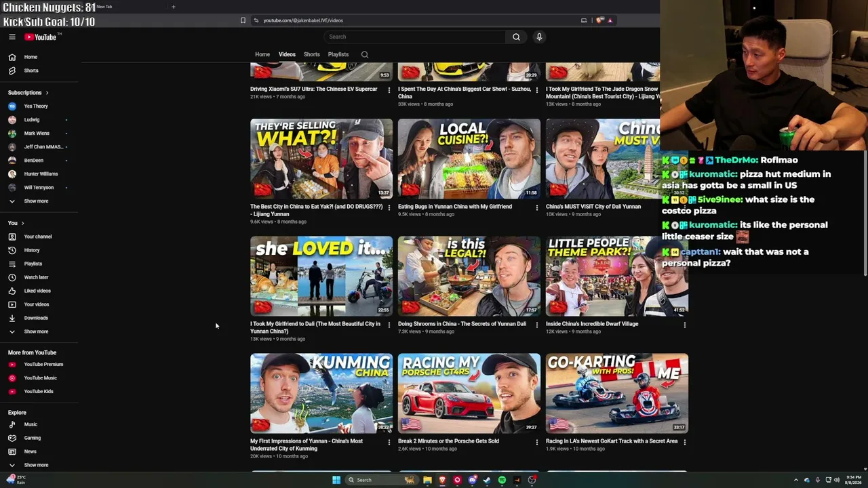The width and height of the screenshot is (868, 488).
Task: Play the 'They're Selling What?!' thumbnail video
Action: (321, 159)
